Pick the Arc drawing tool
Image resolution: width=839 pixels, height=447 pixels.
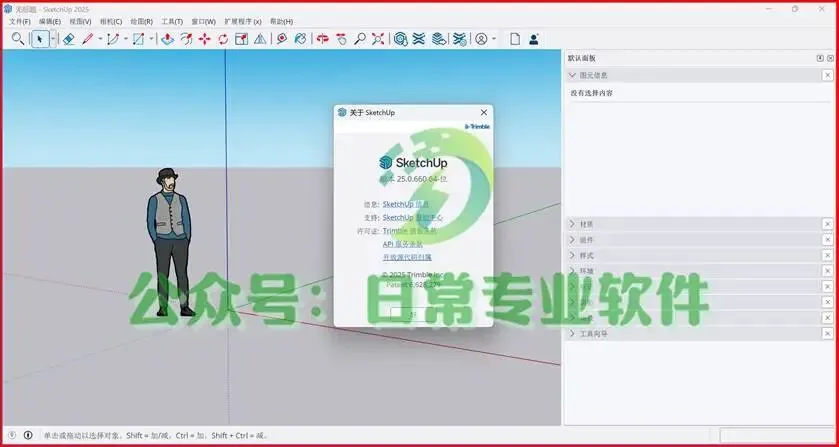click(x=113, y=39)
